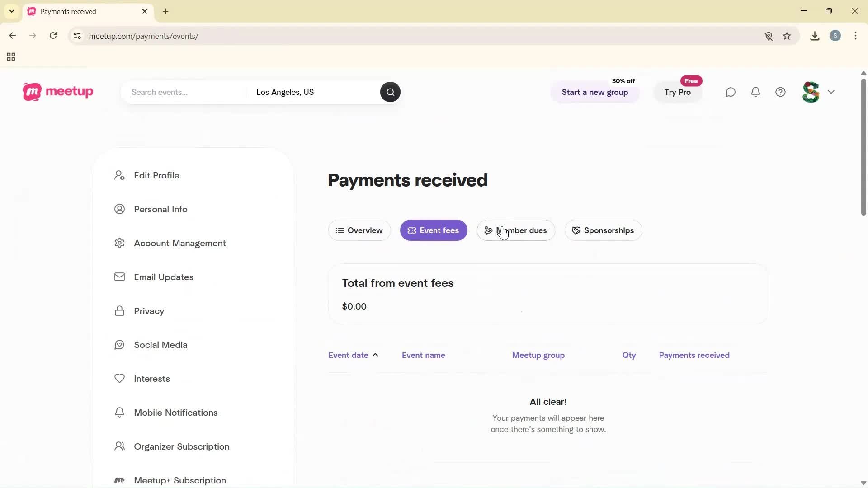Open tab groups grid icon
868x488 pixels.
tap(11, 57)
